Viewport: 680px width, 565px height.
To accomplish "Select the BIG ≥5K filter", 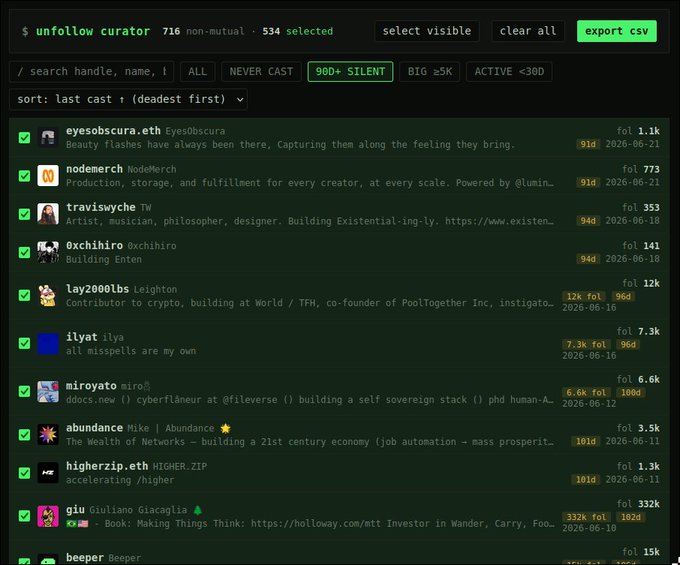I will pos(430,72).
